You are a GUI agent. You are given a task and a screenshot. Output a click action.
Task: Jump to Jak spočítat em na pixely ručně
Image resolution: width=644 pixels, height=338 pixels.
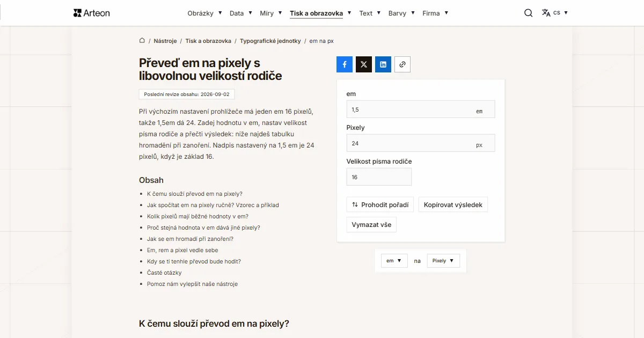[213, 205]
